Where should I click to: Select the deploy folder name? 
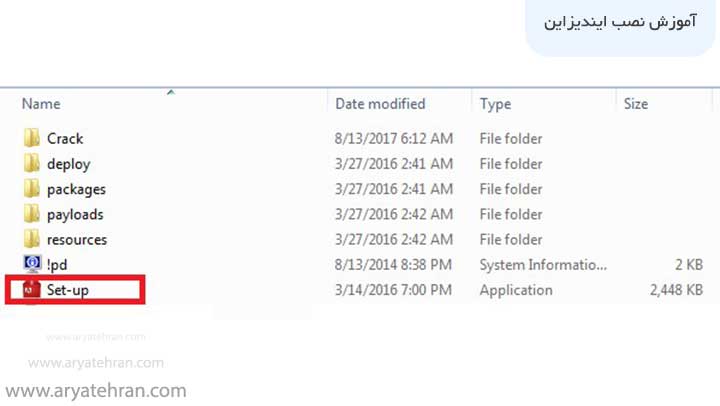[68, 164]
